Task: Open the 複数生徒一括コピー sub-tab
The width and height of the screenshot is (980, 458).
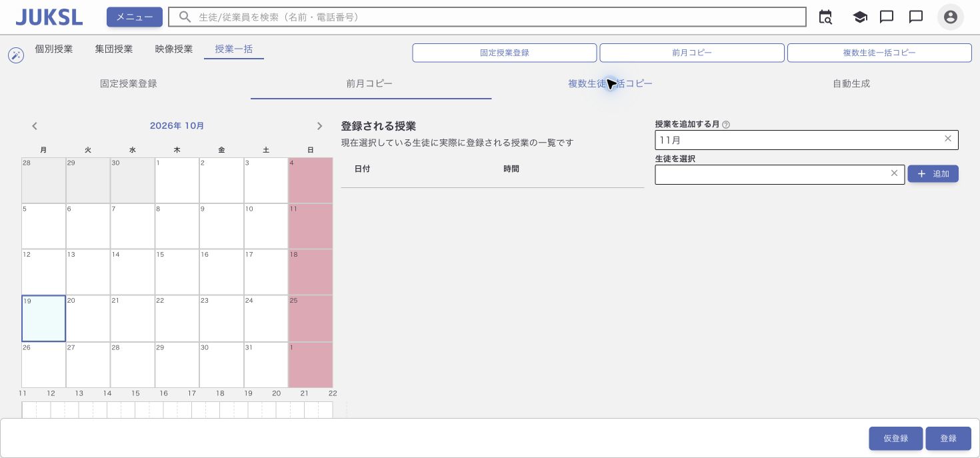Action: point(610,84)
